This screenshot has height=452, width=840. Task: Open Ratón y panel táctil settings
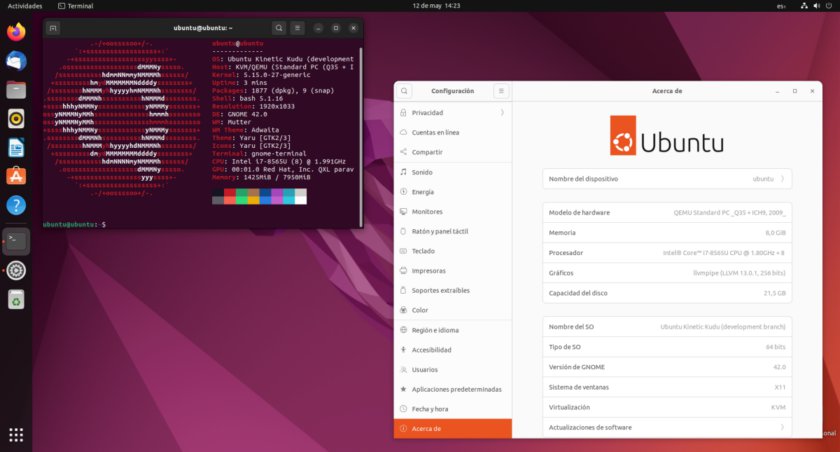click(x=453, y=231)
